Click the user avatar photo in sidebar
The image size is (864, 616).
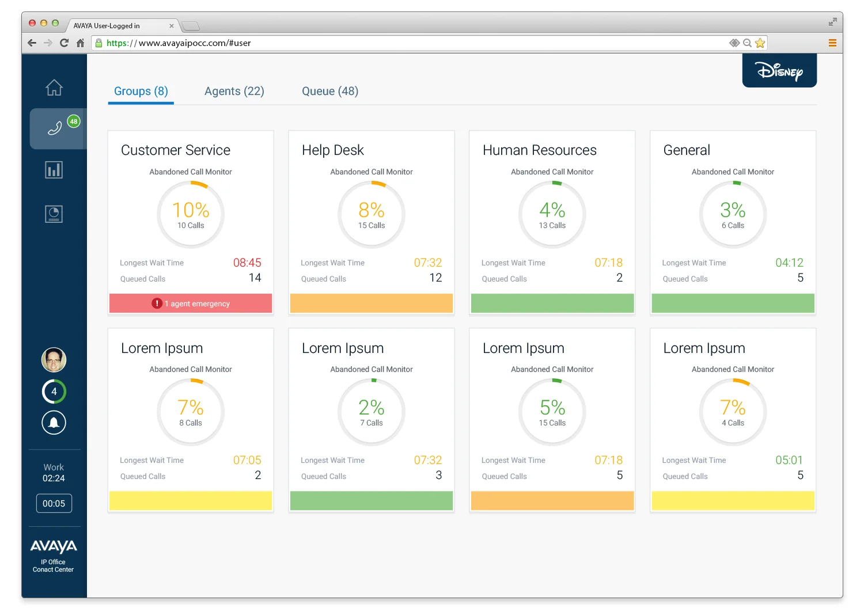pos(54,360)
